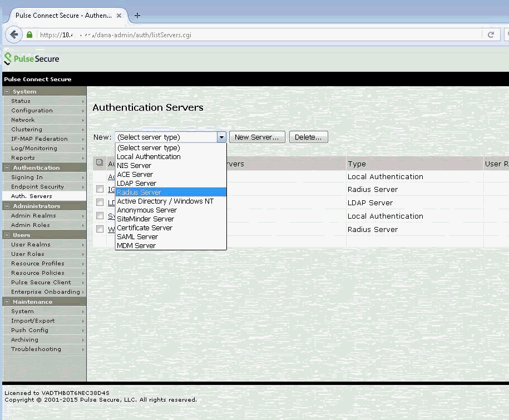
Task: Choose Radius Server from the dropdown list
Action: pos(139,192)
